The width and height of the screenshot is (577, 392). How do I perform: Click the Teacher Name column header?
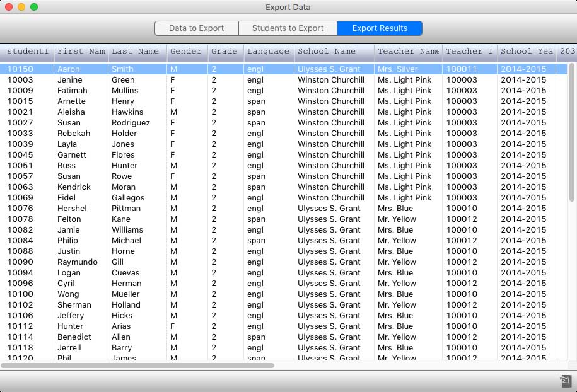pyautogui.click(x=408, y=52)
